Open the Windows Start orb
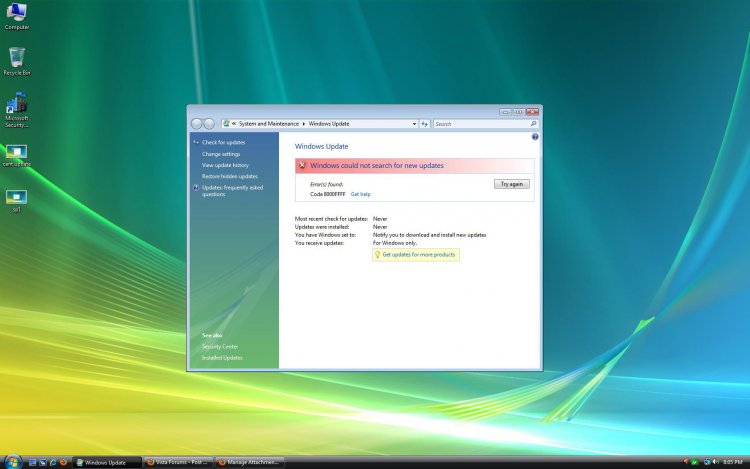This screenshot has height=469, width=750. click(x=13, y=462)
